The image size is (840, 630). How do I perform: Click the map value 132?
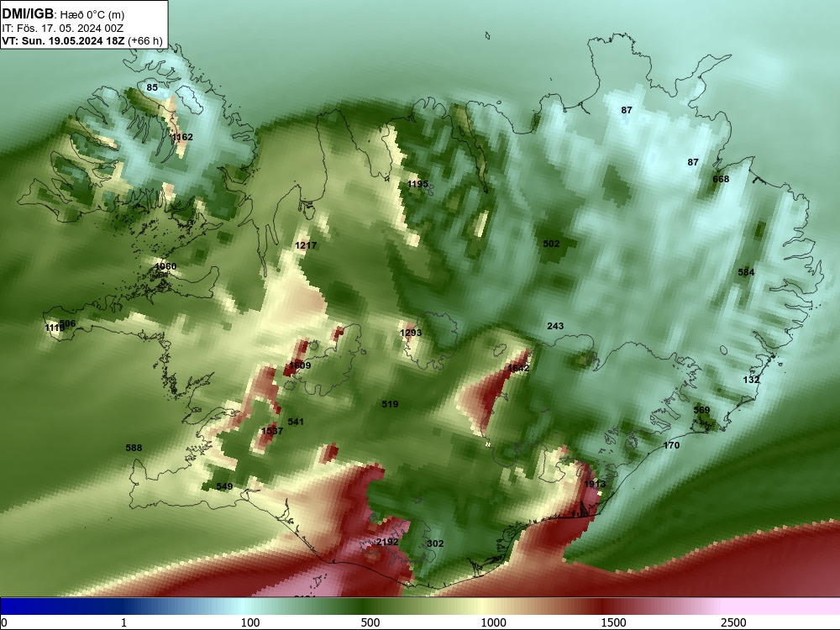tap(752, 380)
